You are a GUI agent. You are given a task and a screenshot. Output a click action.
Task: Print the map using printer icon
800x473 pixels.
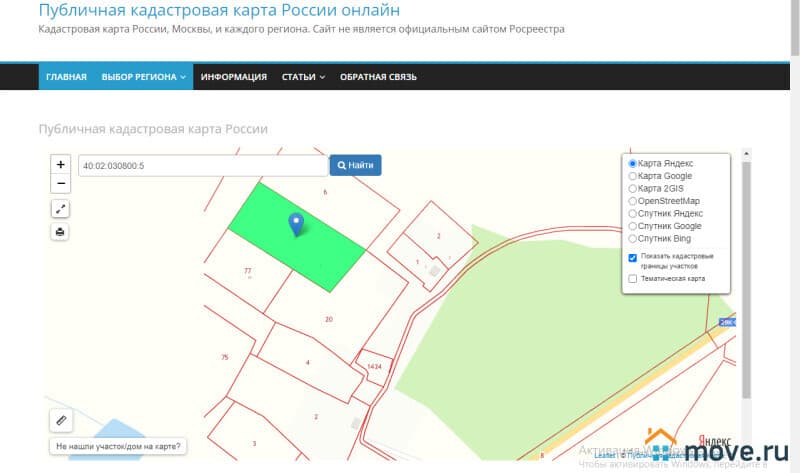(x=61, y=232)
